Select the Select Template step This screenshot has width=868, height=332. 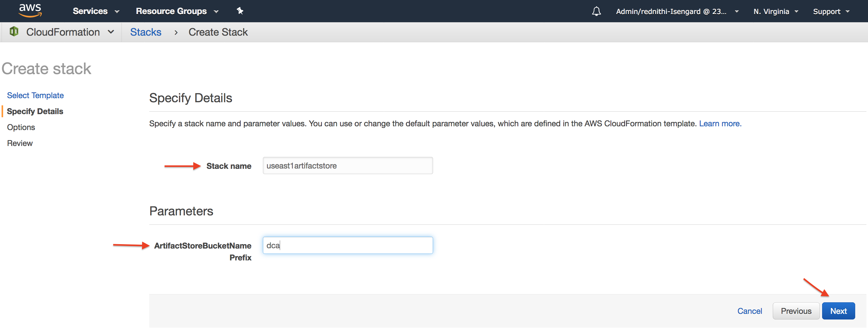35,95
